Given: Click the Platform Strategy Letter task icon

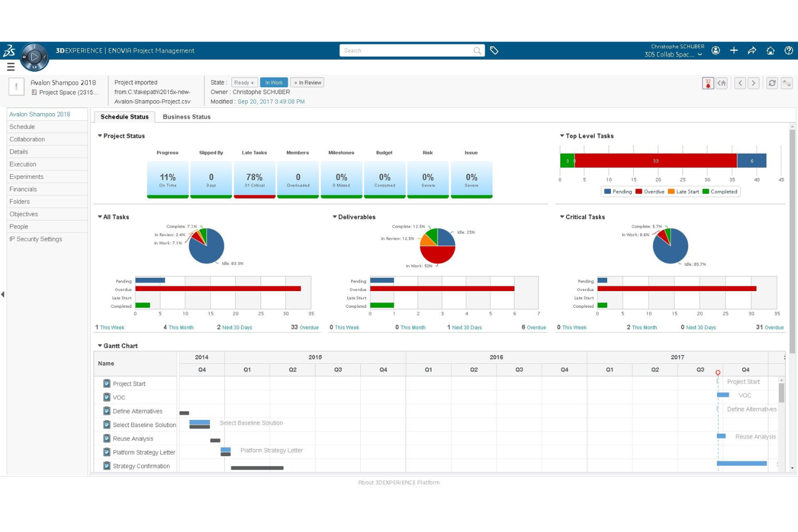Looking at the screenshot, I should (x=107, y=452).
